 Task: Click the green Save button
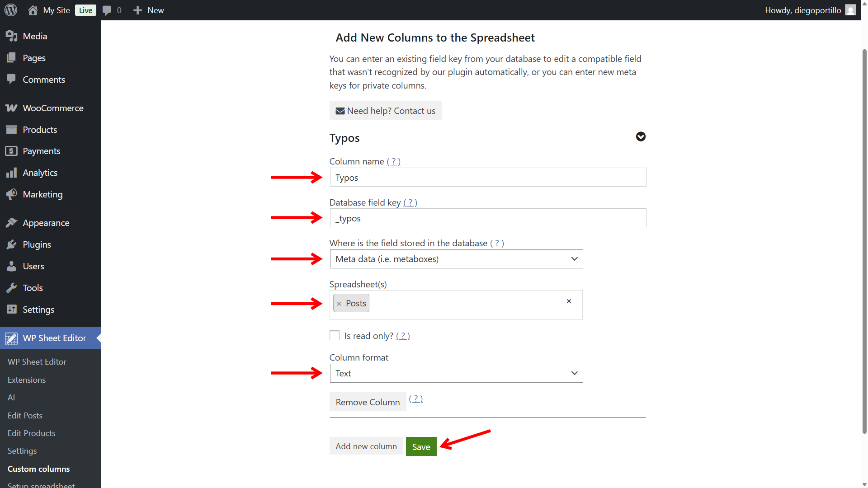pyautogui.click(x=421, y=446)
